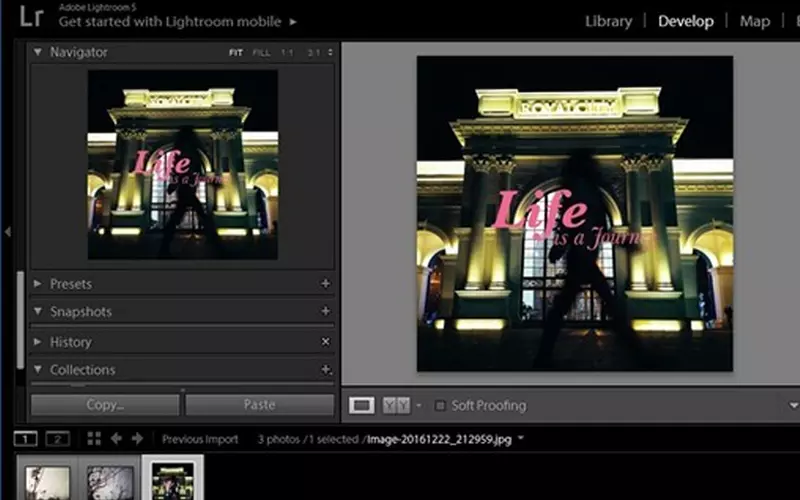800x500 pixels.
Task: Click the left panel scrollbar
Action: point(20,320)
